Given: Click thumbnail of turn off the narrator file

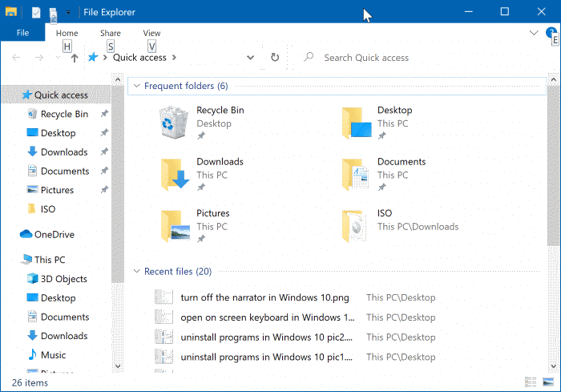Looking at the screenshot, I should tap(163, 297).
